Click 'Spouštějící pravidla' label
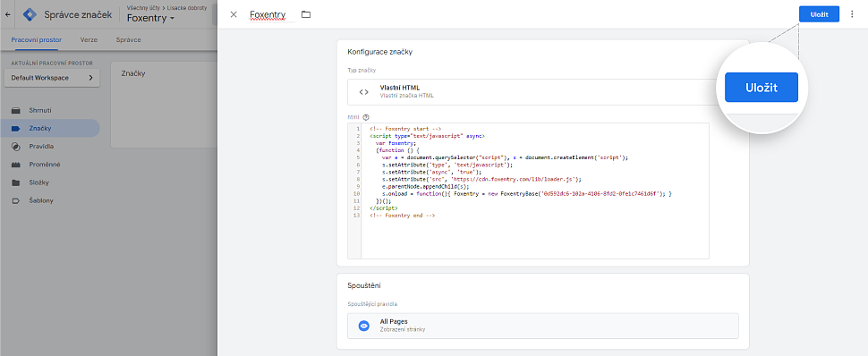Viewport: 868px width, 356px height. point(372,304)
